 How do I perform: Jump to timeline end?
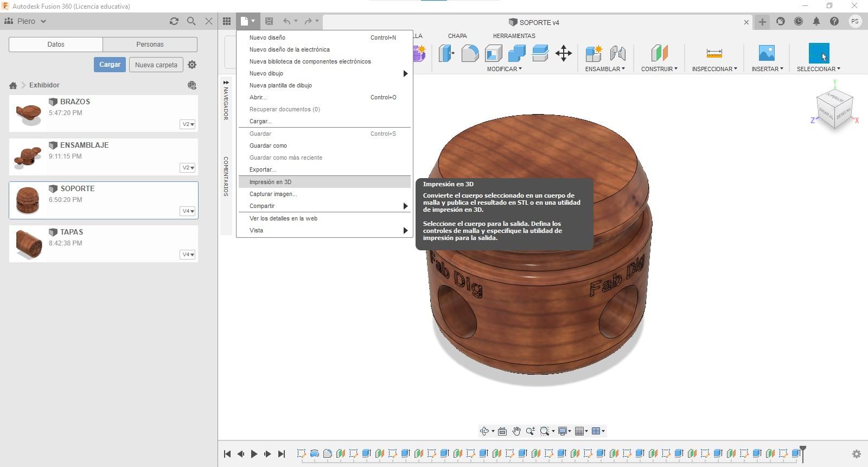click(281, 454)
